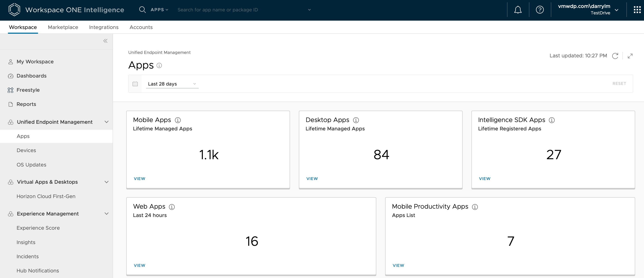Collapse the Virtual Apps & Desktops section

[106, 182]
